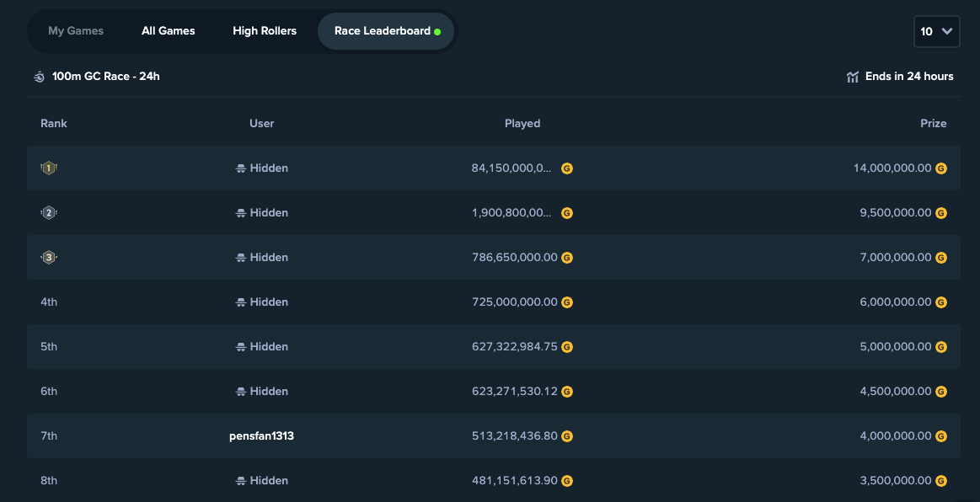Click gold coin next to 623,271,530.12 played
This screenshot has height=502, width=980.
tap(567, 392)
